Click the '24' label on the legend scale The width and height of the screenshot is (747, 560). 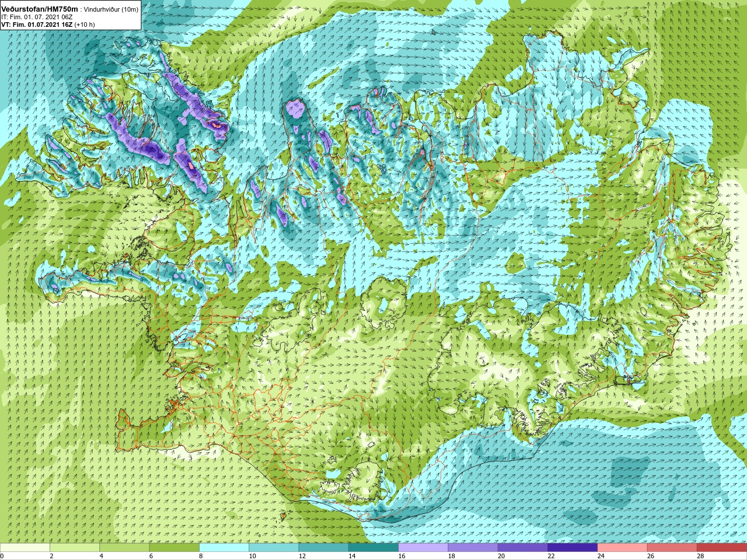601,556
